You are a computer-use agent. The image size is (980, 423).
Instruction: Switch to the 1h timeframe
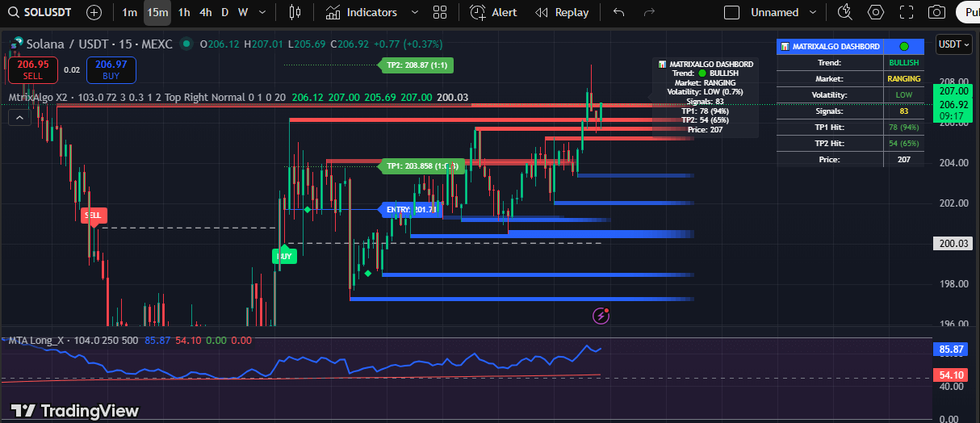(184, 12)
